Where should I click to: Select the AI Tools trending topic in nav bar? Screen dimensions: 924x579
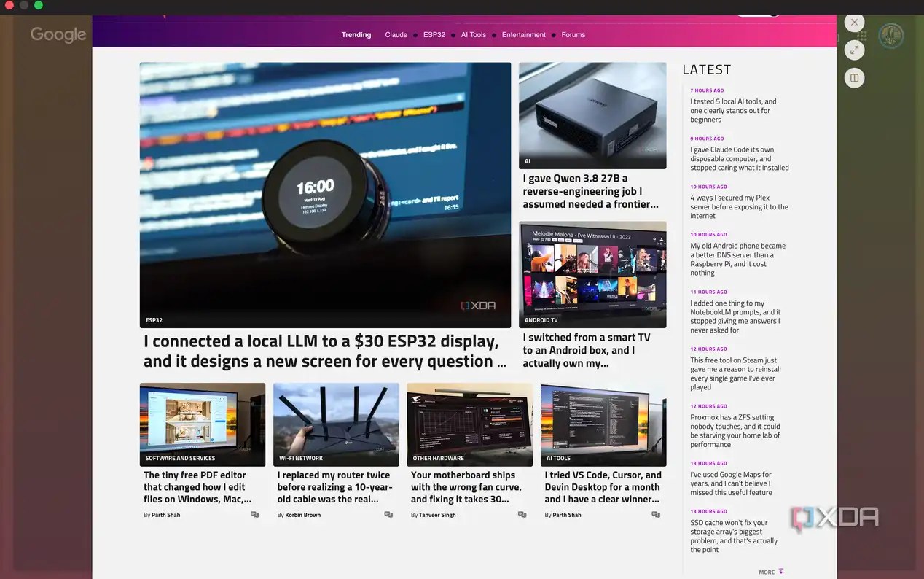tap(474, 35)
